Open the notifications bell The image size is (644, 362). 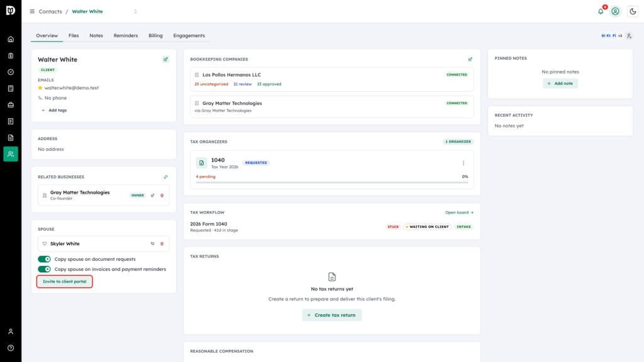click(601, 11)
